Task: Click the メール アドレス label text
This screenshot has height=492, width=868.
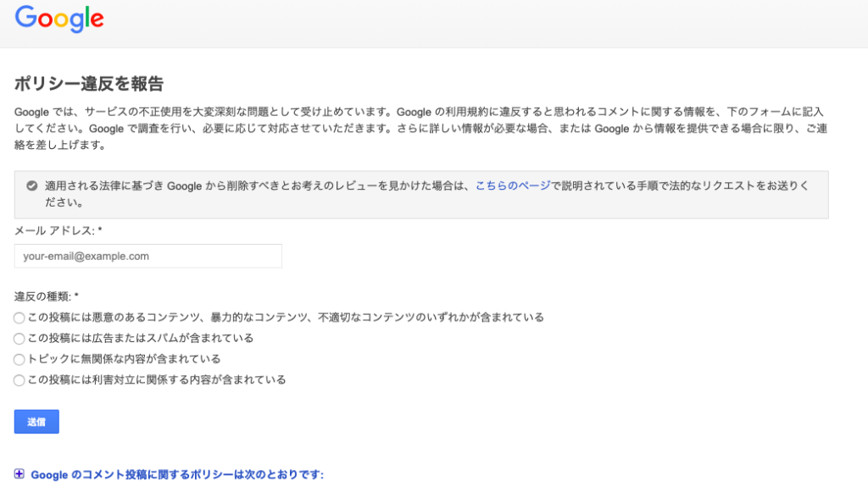Action: point(58,231)
